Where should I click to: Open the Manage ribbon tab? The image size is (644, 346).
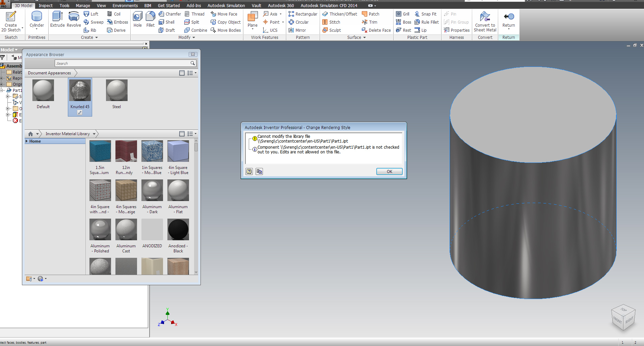click(83, 5)
